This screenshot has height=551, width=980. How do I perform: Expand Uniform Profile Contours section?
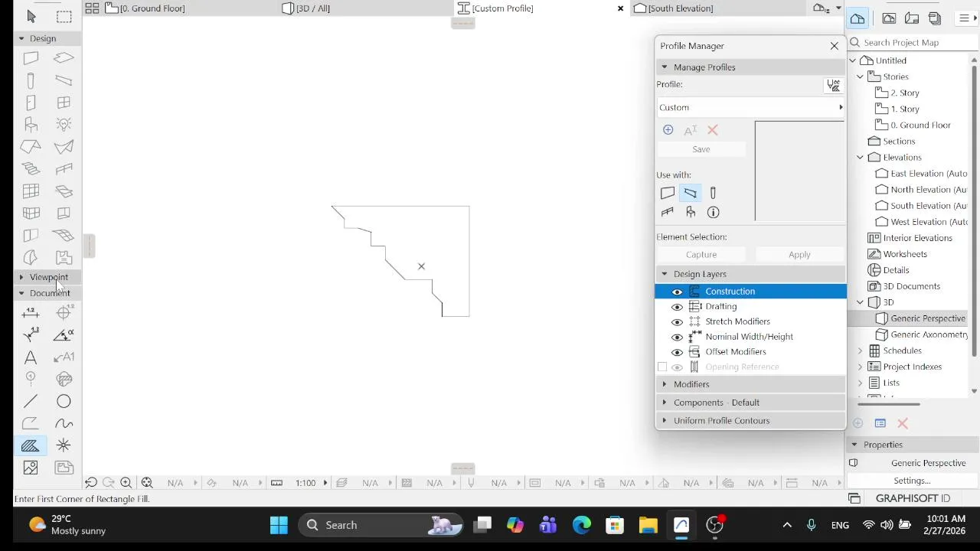point(750,421)
